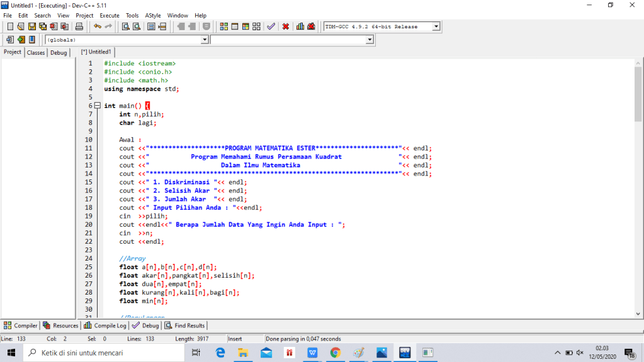Open the Execute menu
The height and width of the screenshot is (362, 644).
[110, 15]
